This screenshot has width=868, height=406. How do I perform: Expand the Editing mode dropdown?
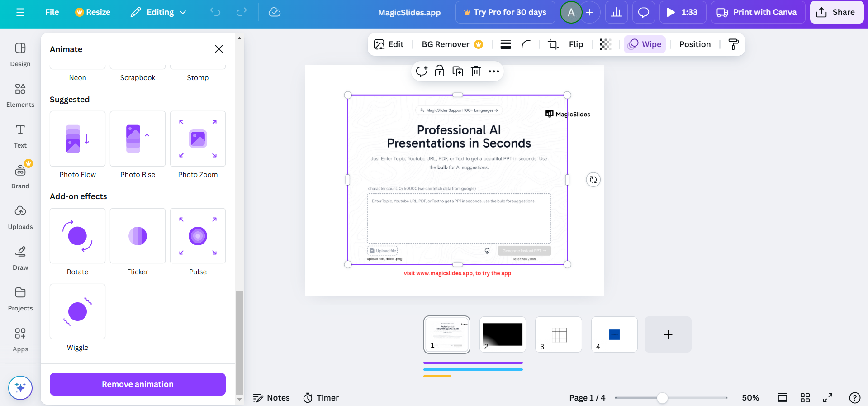pyautogui.click(x=158, y=12)
